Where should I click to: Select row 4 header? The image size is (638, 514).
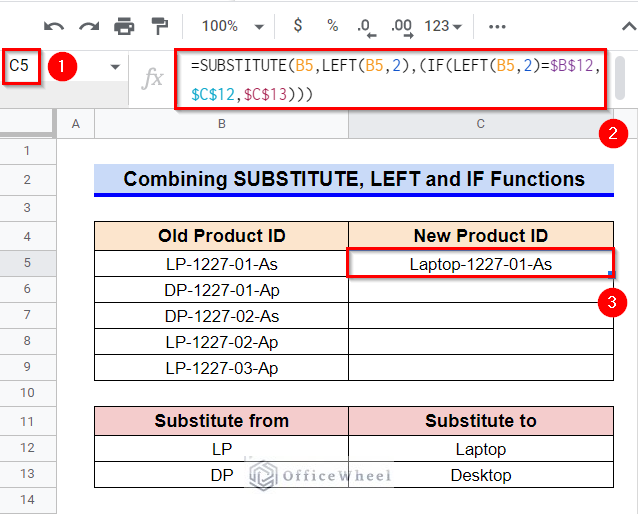(27, 236)
